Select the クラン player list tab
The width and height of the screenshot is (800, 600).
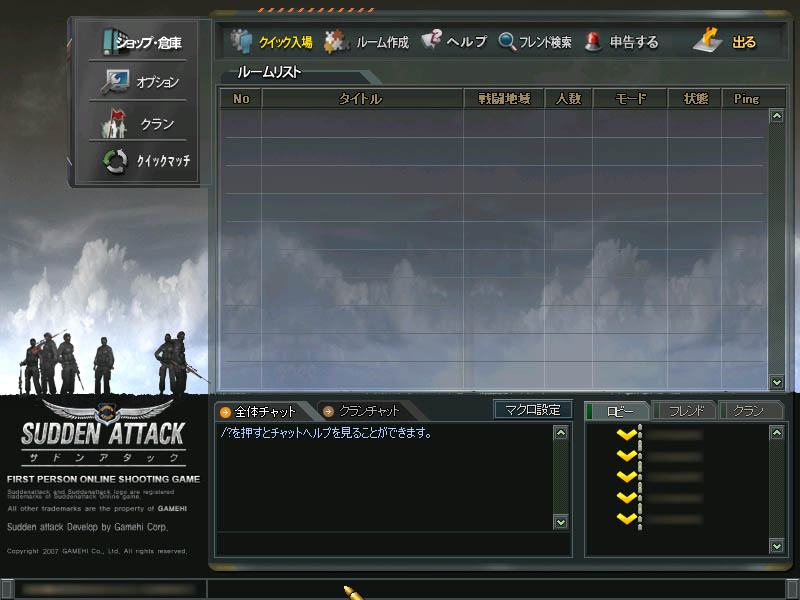(x=749, y=411)
